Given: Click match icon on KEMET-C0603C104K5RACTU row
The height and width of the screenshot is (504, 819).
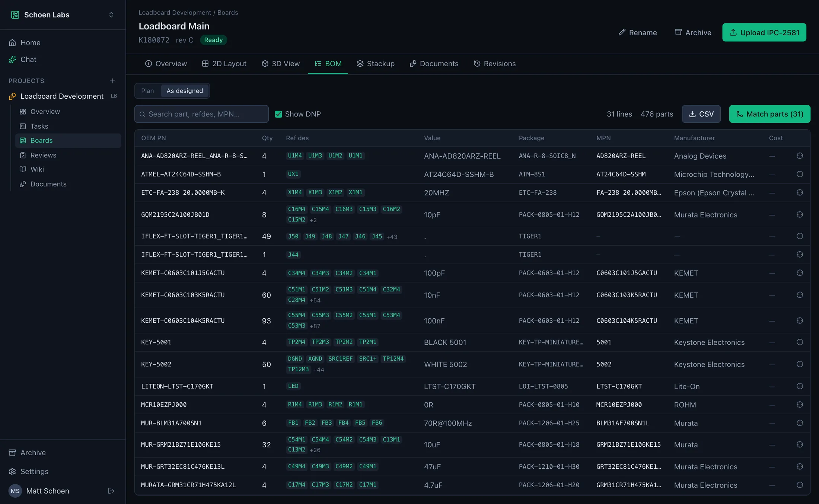Looking at the screenshot, I should tap(799, 320).
